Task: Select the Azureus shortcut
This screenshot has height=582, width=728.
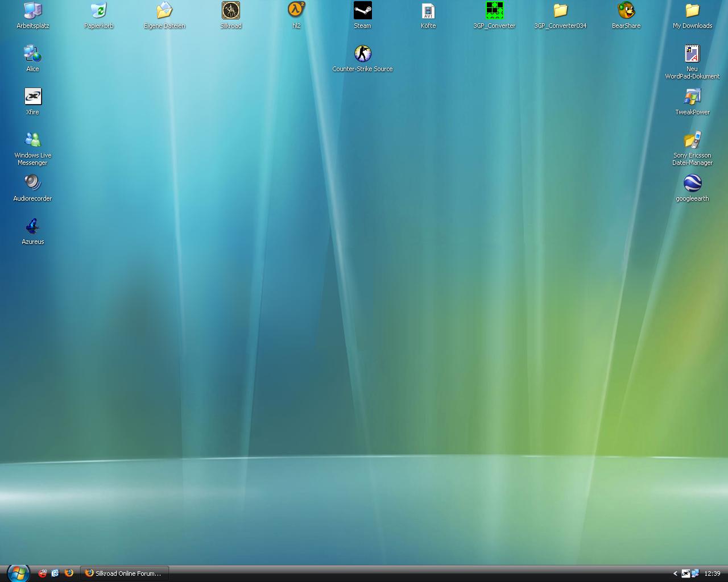Action: coord(33,227)
